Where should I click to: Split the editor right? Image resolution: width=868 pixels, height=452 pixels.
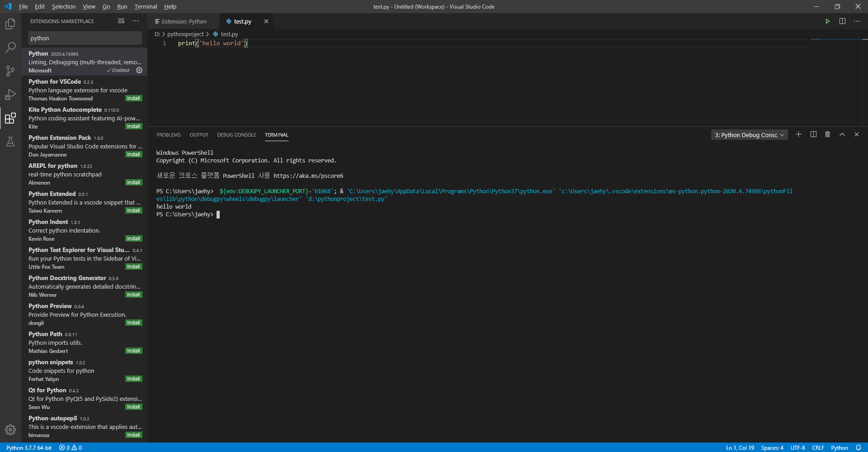[x=842, y=21]
